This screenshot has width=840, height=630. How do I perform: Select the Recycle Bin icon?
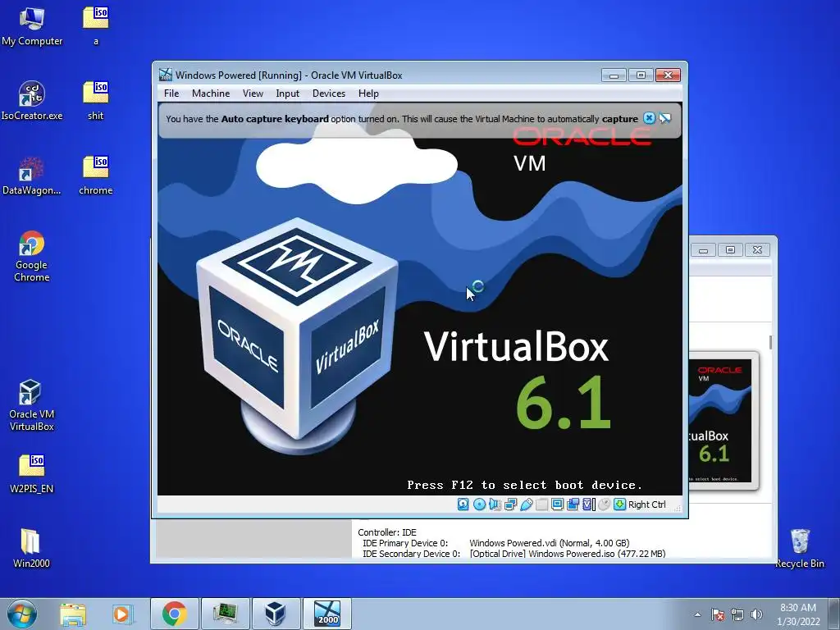click(x=800, y=547)
